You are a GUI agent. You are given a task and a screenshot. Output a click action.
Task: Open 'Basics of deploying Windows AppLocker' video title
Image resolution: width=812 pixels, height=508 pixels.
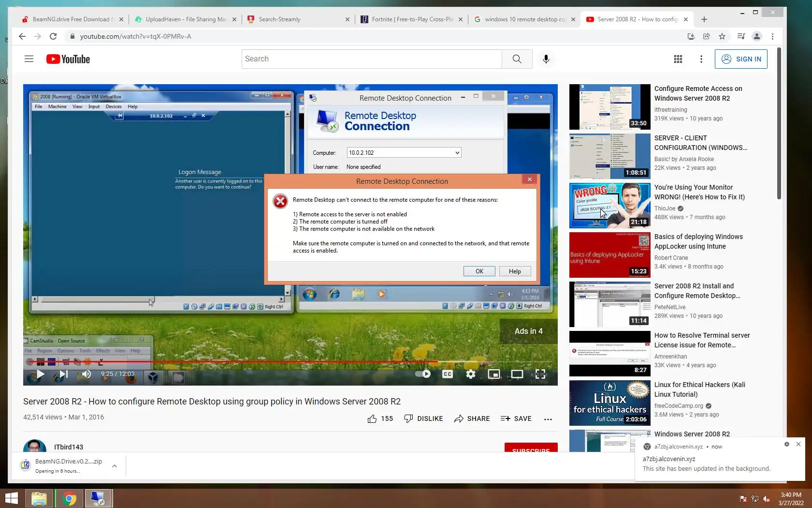[x=698, y=241]
